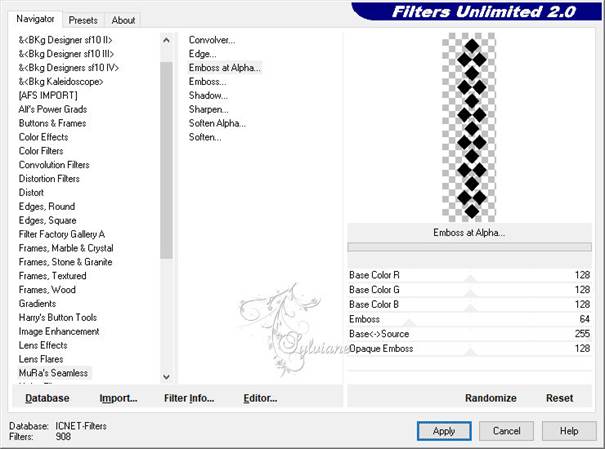
Task: Reset the filter parameters
Action: 559,398
